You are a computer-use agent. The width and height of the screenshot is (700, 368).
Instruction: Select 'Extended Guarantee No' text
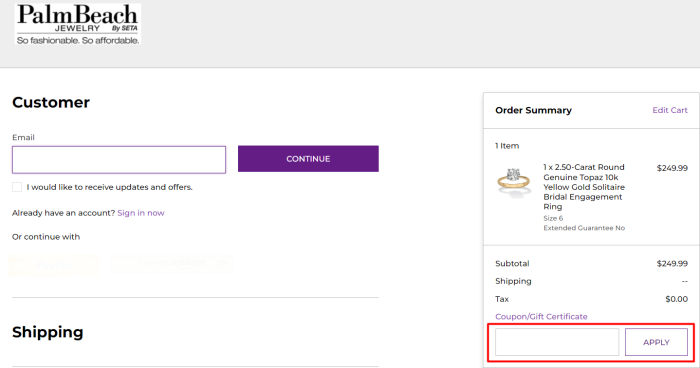pyautogui.click(x=584, y=228)
